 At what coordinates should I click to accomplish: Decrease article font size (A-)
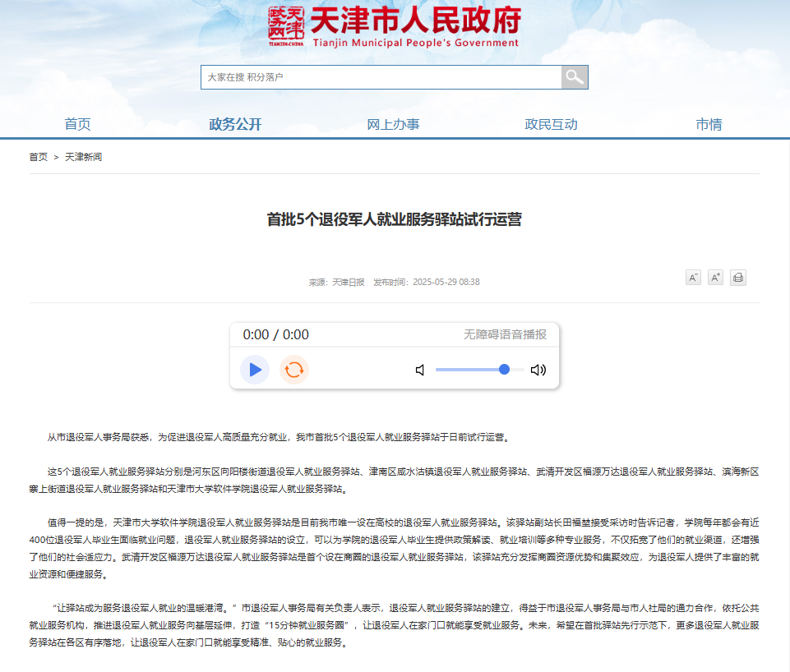coord(693,278)
